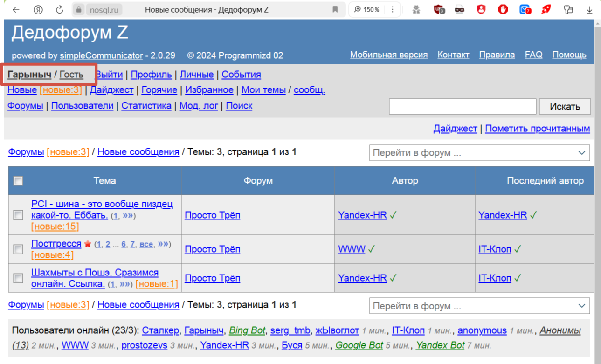Open the Сталкер user link in online list

160,330
